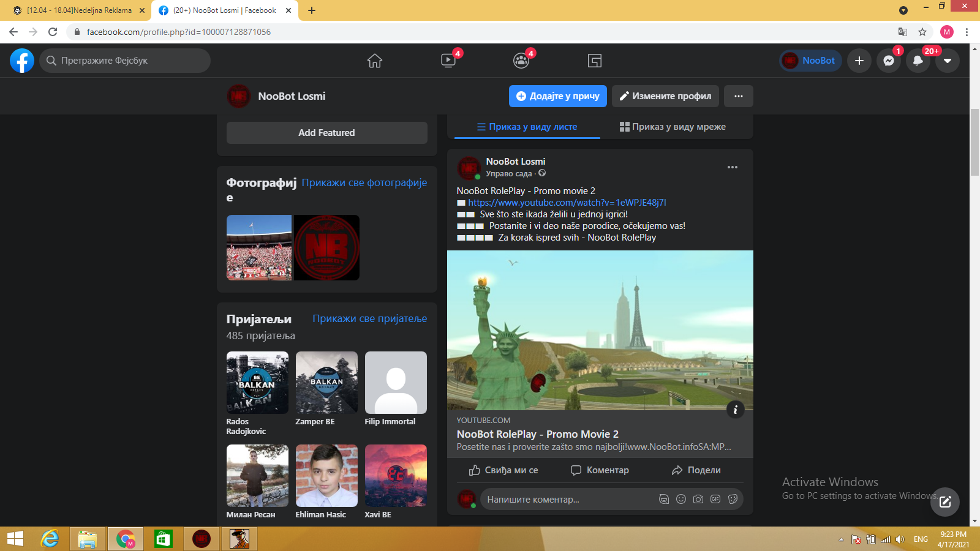
Task: Close the Nedeljna Reklama browser tab
Action: [142, 10]
